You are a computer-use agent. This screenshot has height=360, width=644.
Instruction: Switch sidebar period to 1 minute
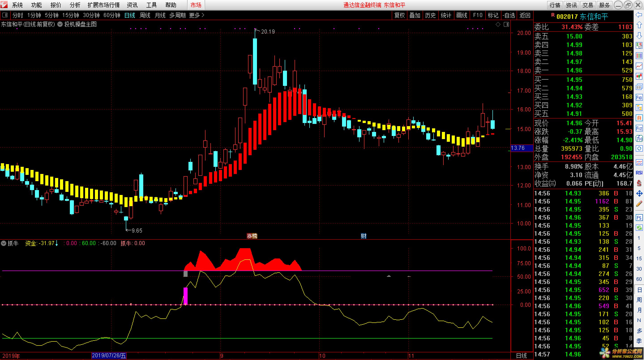[639, 238]
